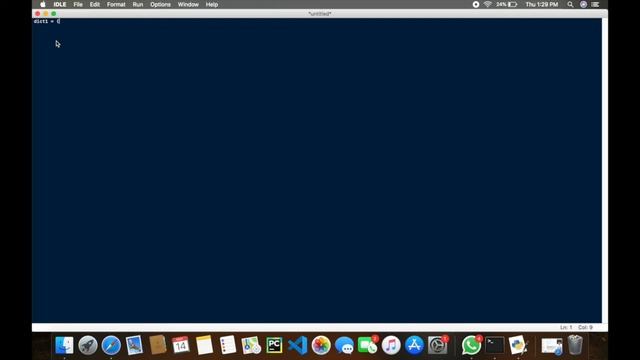Click the editor vertical scrollbar
The height and width of the screenshot is (360, 640).
(x=604, y=170)
